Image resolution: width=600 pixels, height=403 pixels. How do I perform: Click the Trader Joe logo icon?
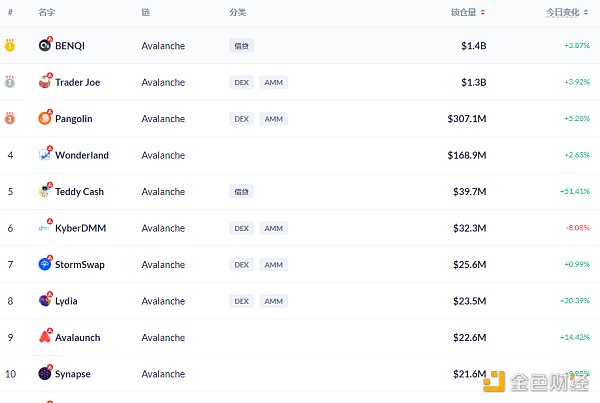tap(45, 82)
